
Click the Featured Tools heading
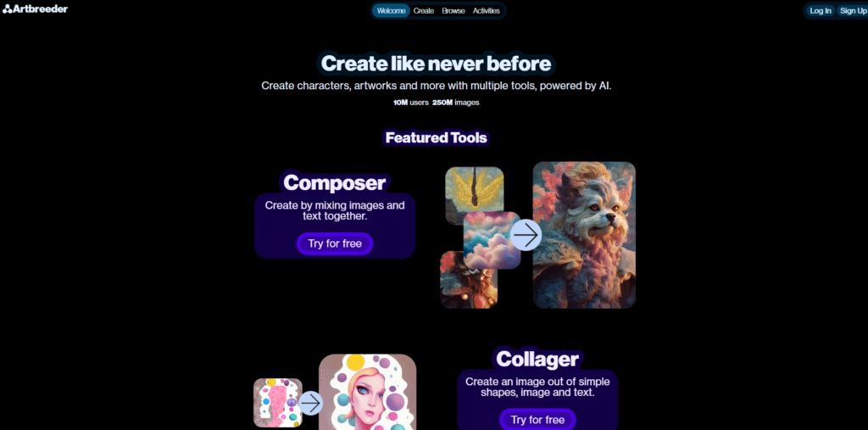click(437, 137)
